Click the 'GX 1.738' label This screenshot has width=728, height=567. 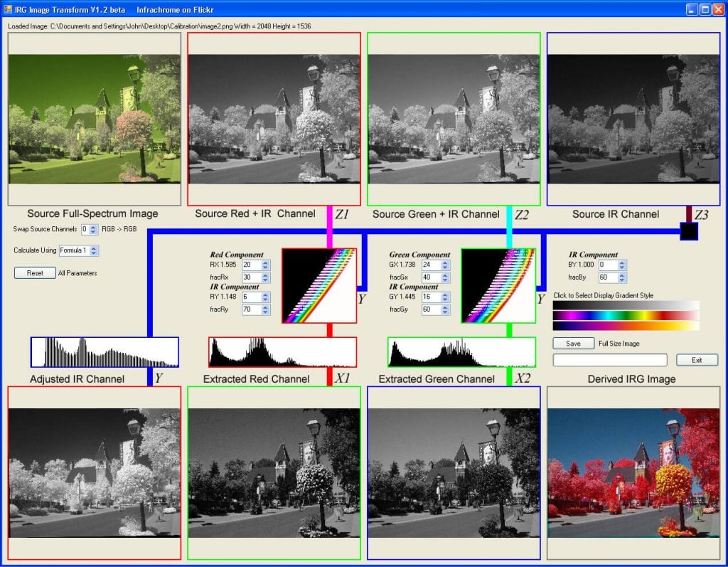[402, 265]
